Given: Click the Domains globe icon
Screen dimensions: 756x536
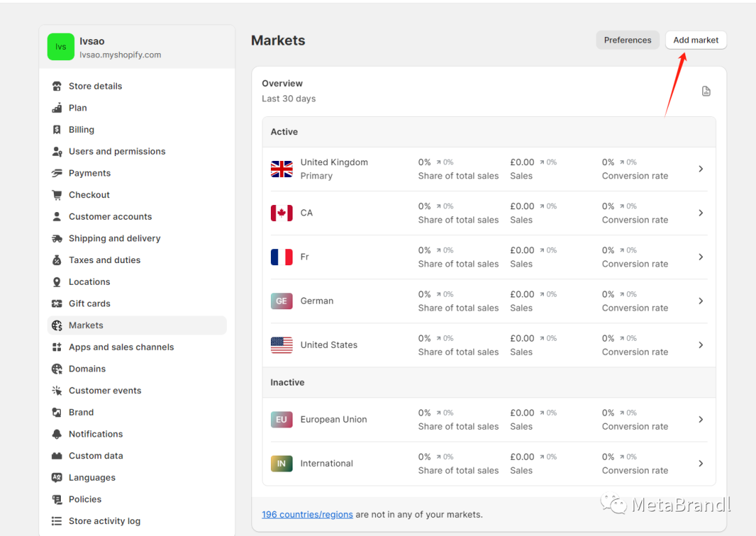Looking at the screenshot, I should (57, 369).
